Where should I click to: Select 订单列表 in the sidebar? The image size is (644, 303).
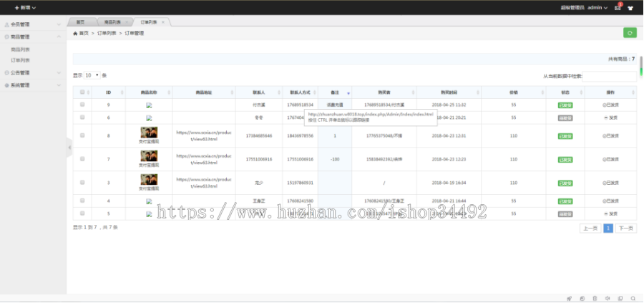[x=20, y=60]
